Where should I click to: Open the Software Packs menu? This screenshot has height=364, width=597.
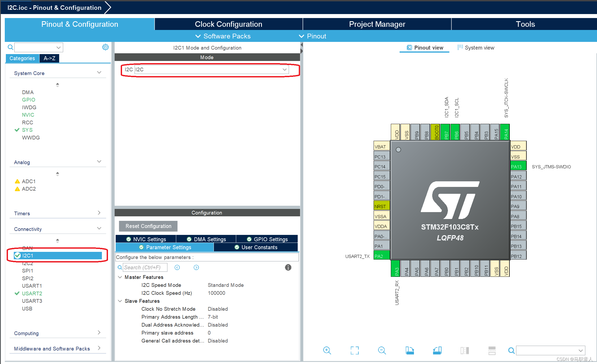[x=223, y=36]
